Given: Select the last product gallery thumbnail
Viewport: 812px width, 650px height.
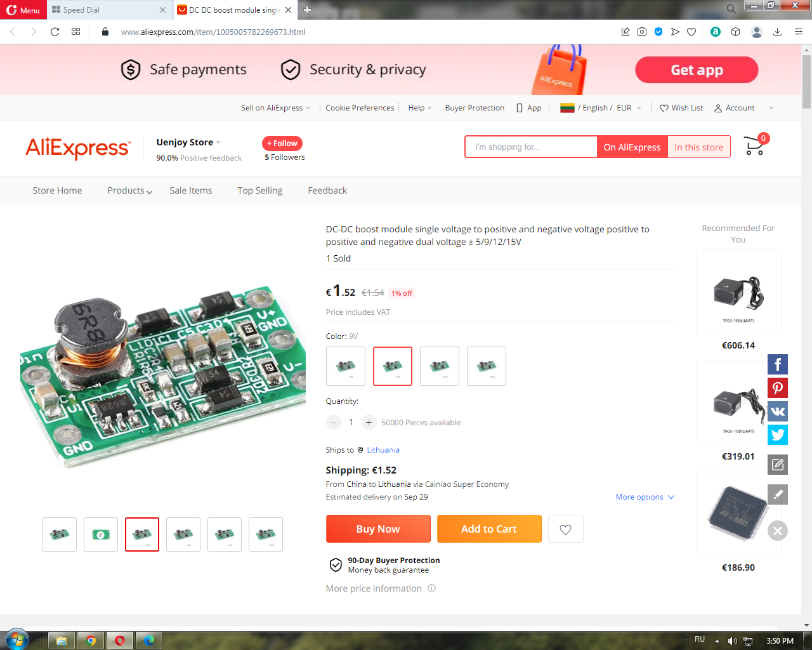Looking at the screenshot, I should (266, 534).
